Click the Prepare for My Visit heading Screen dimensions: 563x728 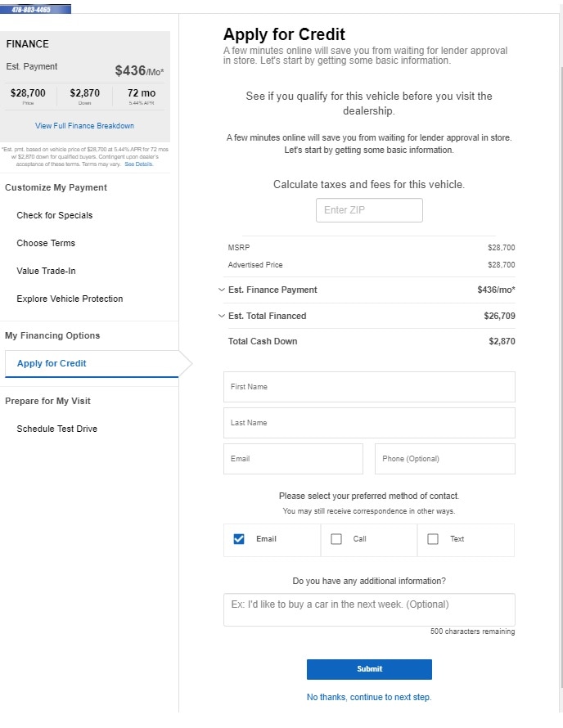tap(47, 401)
